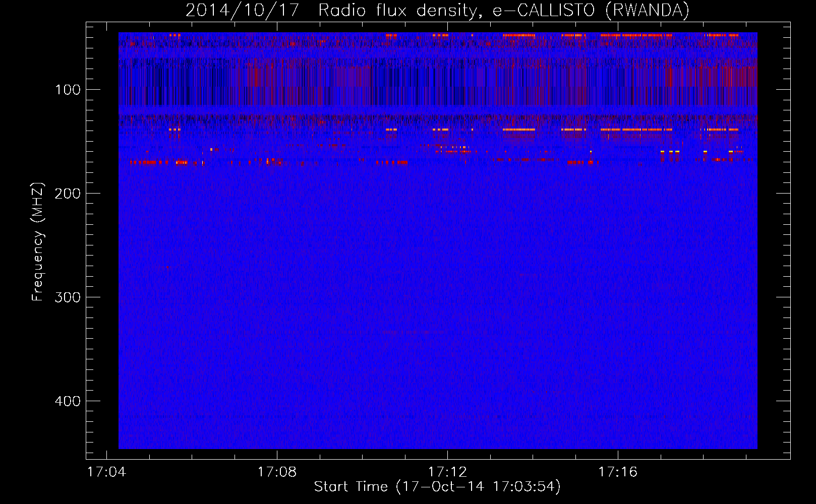Image resolution: width=816 pixels, height=504 pixels.
Task: Click the '17:08' time tick label
Action: (277, 472)
